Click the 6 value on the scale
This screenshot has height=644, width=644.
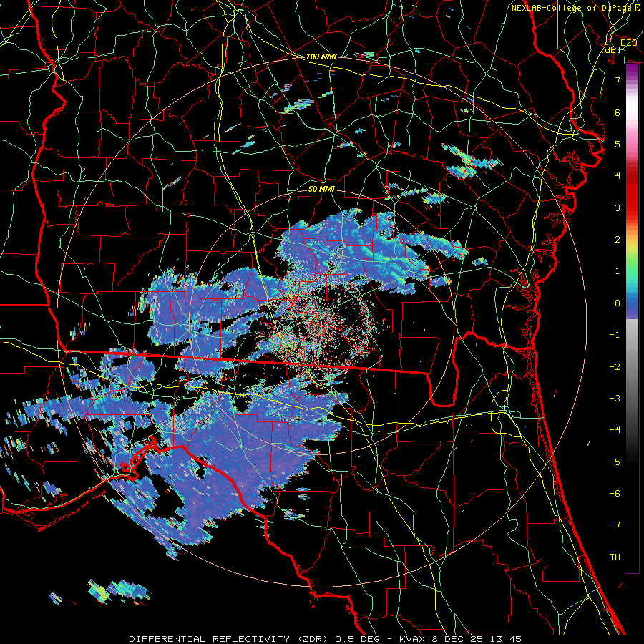pos(618,112)
